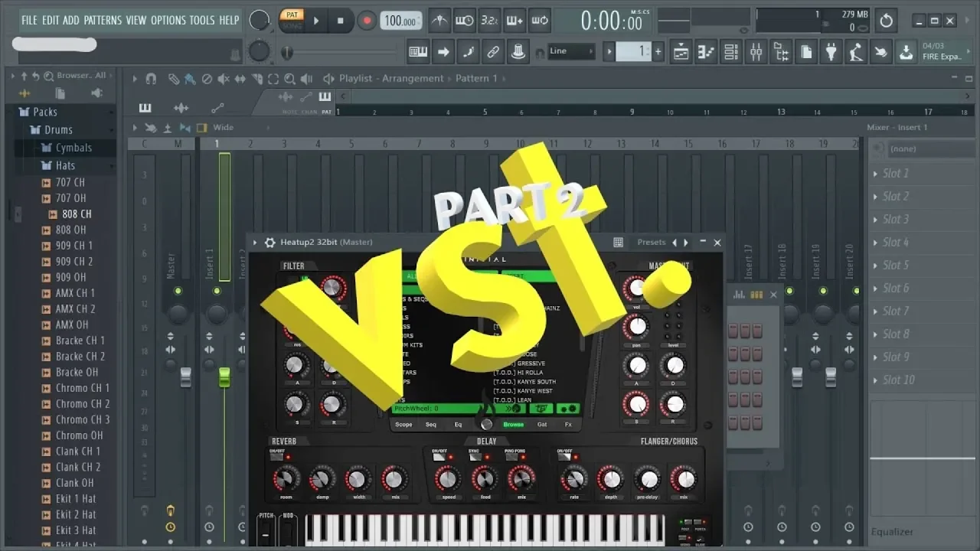Viewport: 980px width, 551px height.
Task: Click the link icon in toolbar
Action: pos(493,52)
